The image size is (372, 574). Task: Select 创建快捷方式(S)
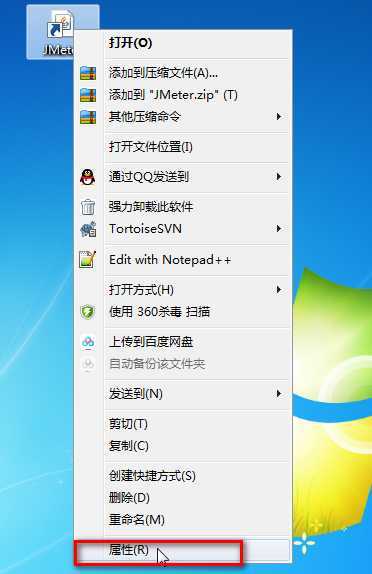pos(183,476)
